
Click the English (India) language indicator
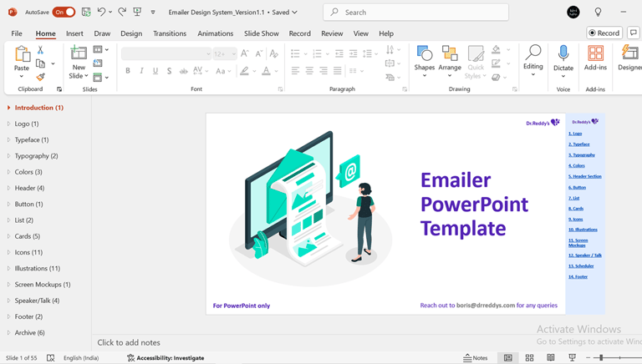(81, 358)
